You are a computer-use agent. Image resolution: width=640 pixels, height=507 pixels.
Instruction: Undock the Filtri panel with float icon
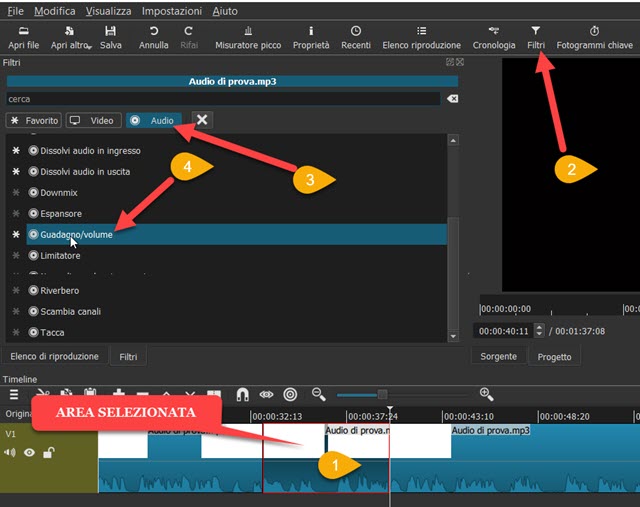[450, 62]
